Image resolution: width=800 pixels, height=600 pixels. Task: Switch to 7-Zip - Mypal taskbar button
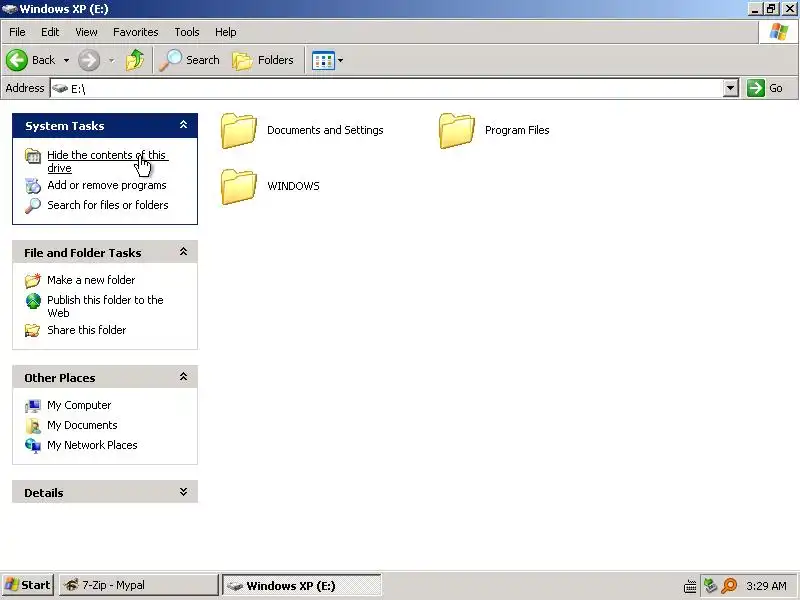[x=138, y=585]
